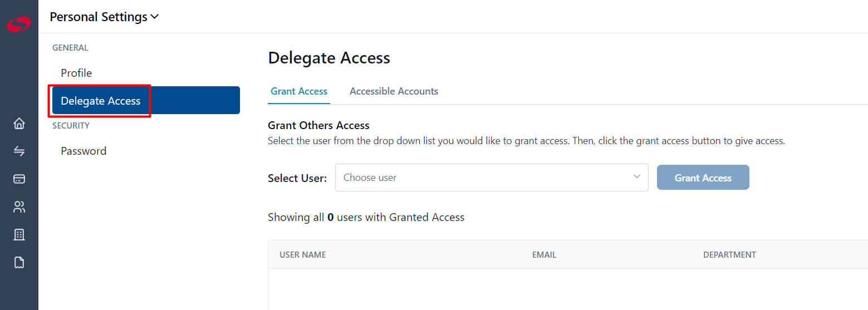The image size is (868, 310).
Task: Click the Select User field label
Action: point(297,178)
